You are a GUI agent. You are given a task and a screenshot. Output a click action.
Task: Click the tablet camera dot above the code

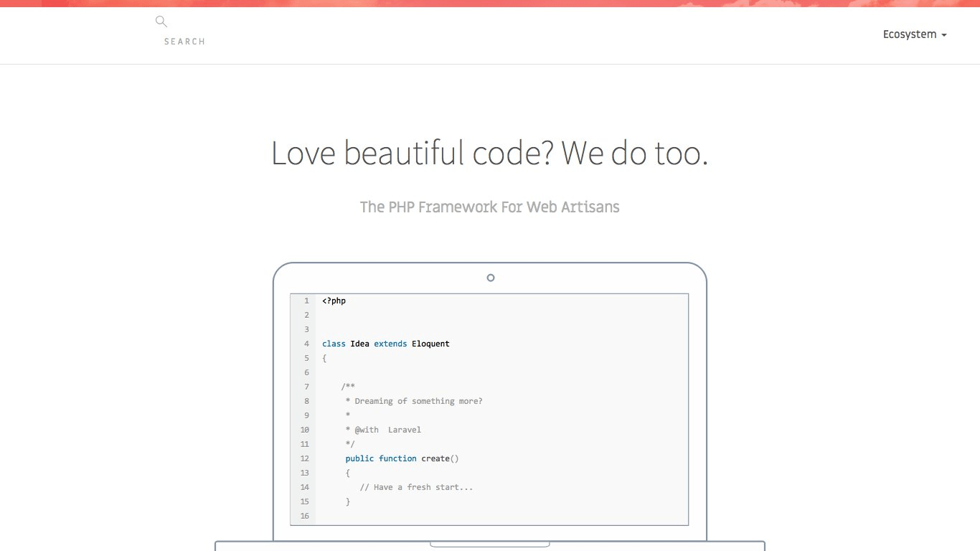click(x=491, y=278)
